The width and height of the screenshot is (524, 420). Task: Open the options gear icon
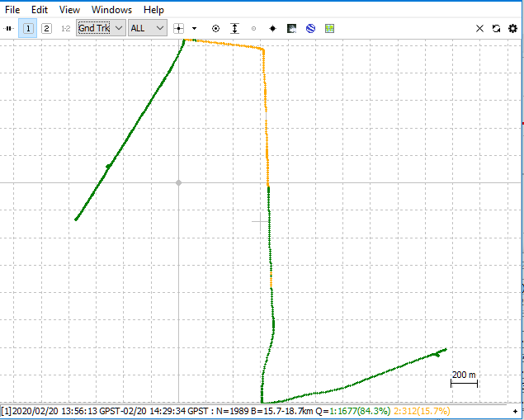[x=512, y=28]
